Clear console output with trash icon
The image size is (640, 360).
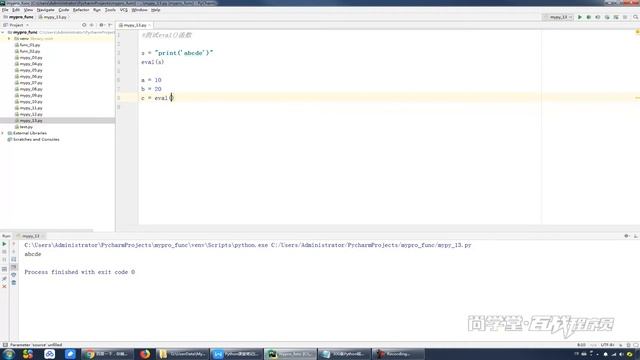[13, 282]
